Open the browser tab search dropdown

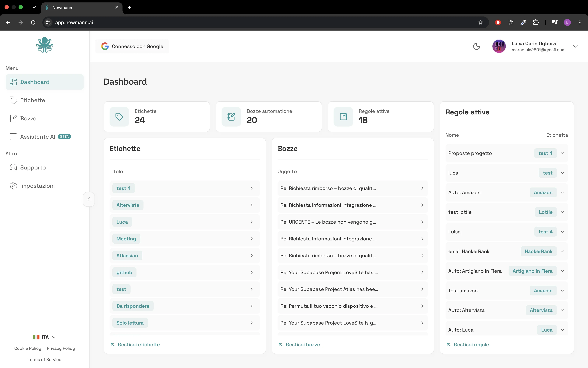(34, 7)
